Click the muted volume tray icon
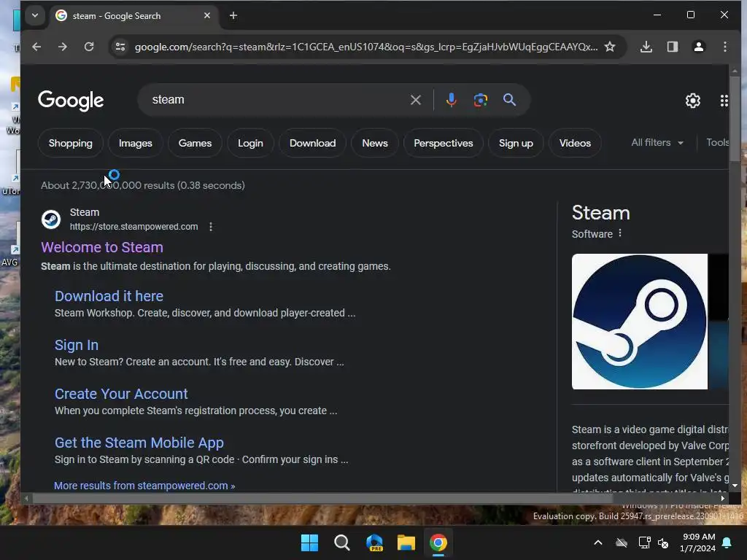Screen dimensions: 747x560 (x=662, y=542)
